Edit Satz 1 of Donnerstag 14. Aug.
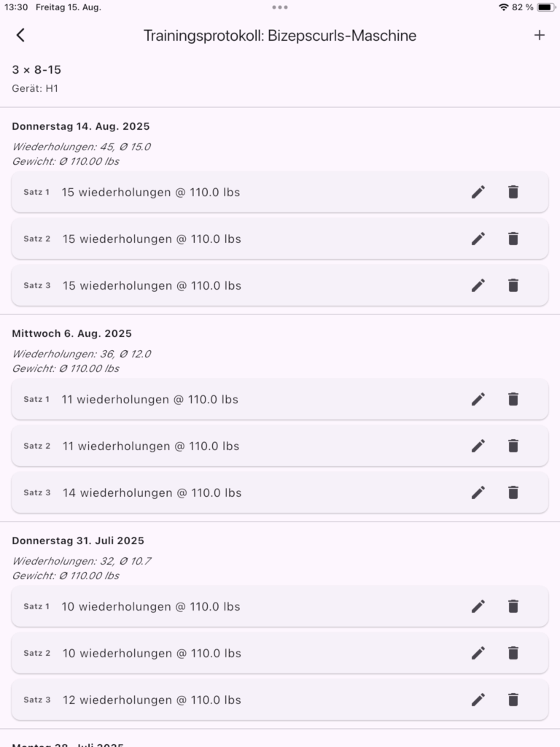Viewport: 560px width, 747px height. [x=478, y=192]
